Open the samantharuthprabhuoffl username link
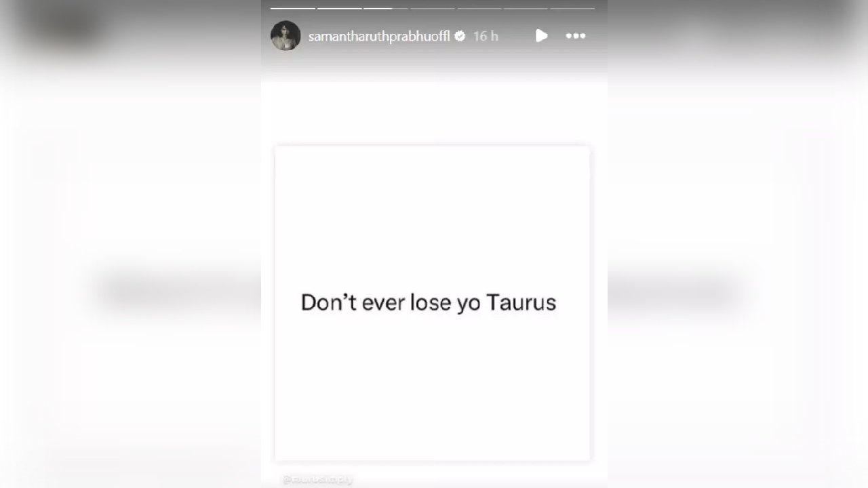This screenshot has width=868, height=488. (x=379, y=37)
